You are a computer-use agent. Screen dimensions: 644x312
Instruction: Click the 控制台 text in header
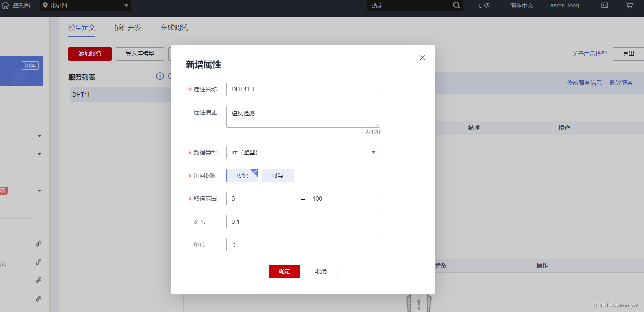point(22,5)
